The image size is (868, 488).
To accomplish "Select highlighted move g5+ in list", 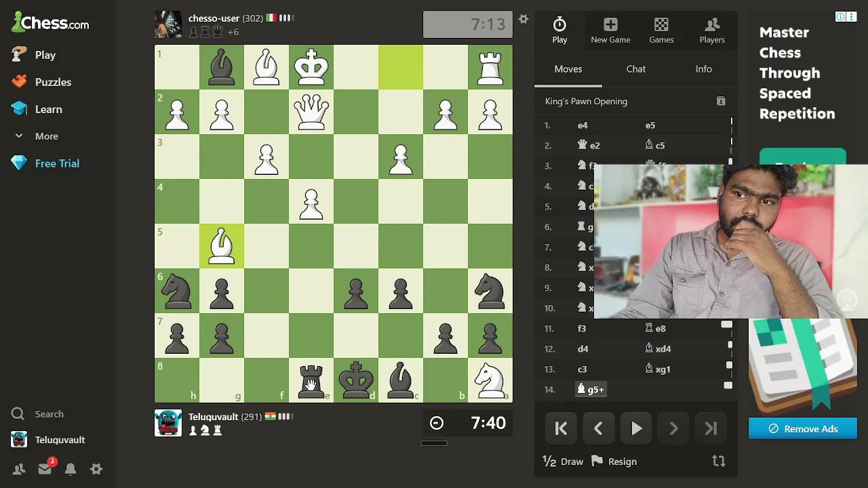I will 591,390.
